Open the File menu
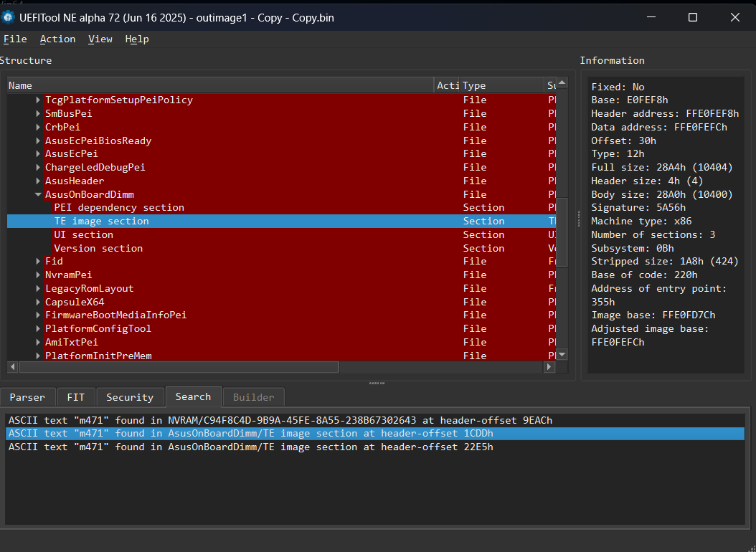 point(15,39)
